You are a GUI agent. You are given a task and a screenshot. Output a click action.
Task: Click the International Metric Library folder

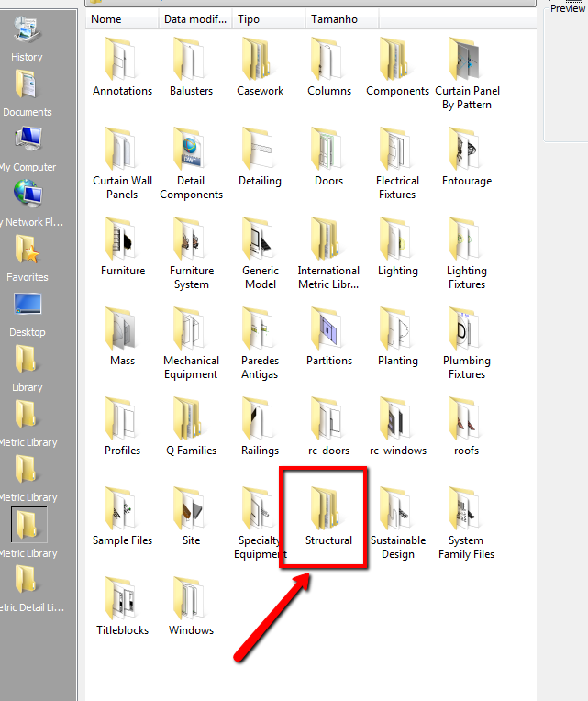coord(328,253)
